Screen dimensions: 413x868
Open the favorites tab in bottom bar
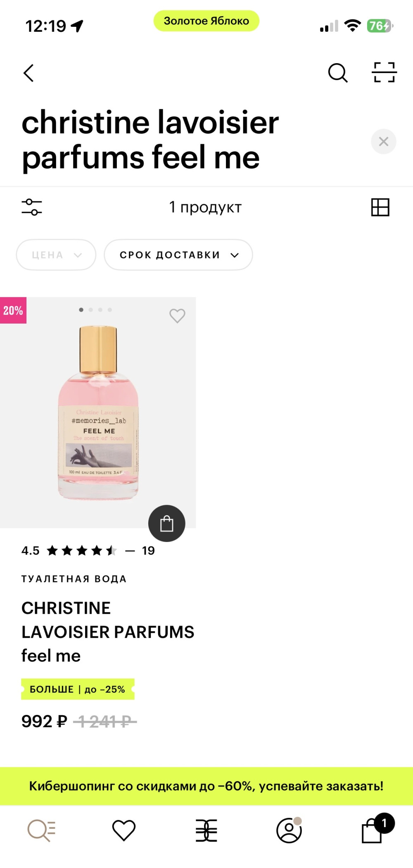pos(124,830)
